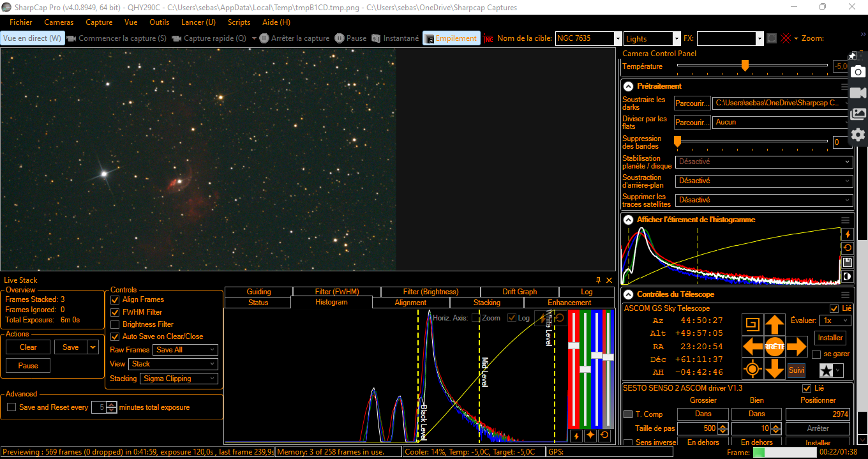The image size is (868, 459).
Task: Open the Scripts menu
Action: coord(239,22)
